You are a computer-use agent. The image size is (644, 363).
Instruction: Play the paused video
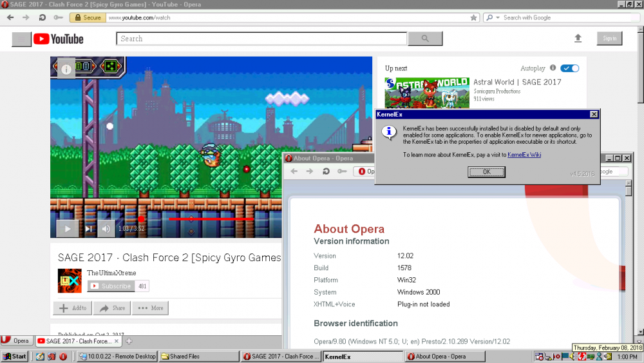point(68,229)
